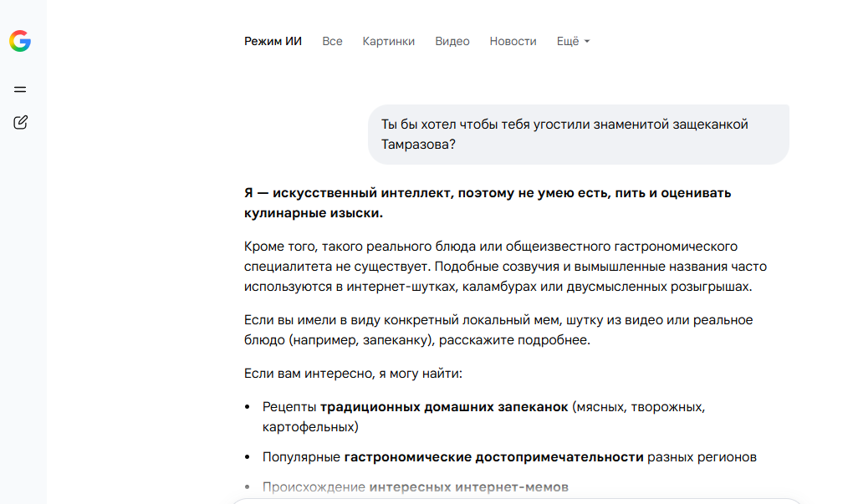Image resolution: width=853 pixels, height=504 pixels.
Task: Click the bullet about традиционных домашних запеканок
Action: pyautogui.click(x=483, y=416)
